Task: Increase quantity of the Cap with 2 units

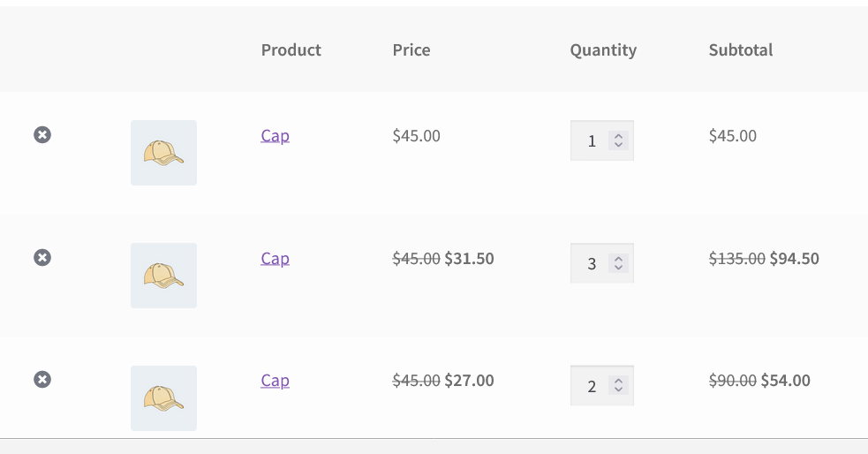Action: 618,381
